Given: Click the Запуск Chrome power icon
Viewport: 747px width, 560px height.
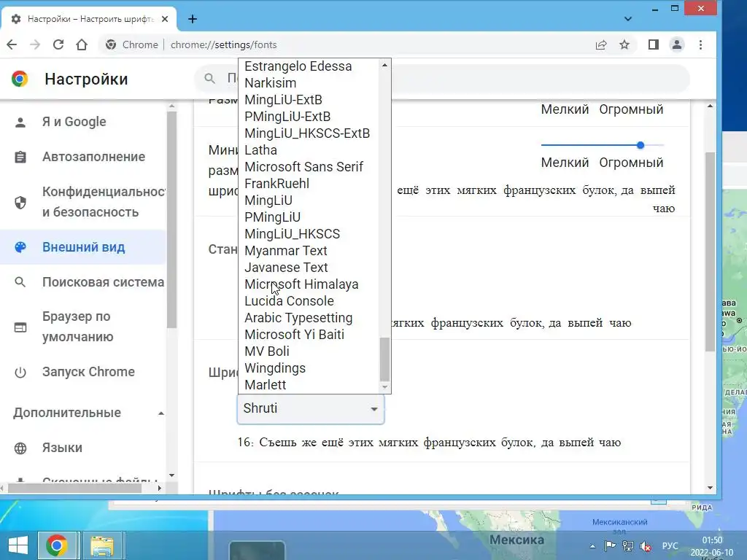Looking at the screenshot, I should coord(20,372).
